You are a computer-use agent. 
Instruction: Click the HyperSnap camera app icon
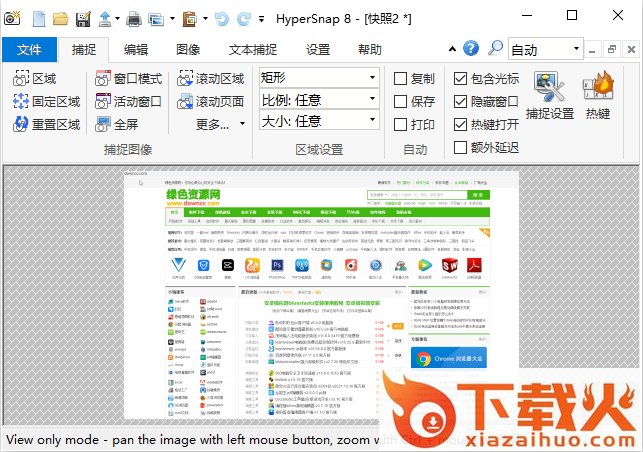coord(12,18)
